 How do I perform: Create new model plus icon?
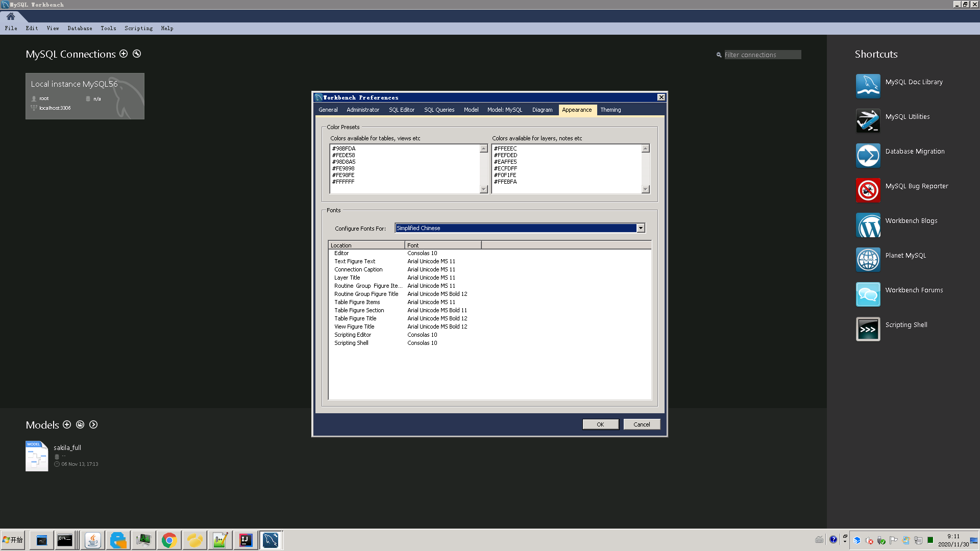tap(67, 424)
